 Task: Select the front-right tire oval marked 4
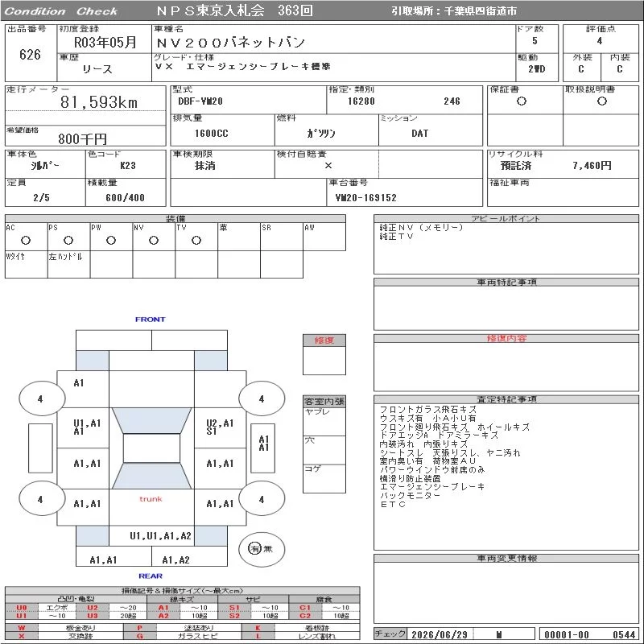[x=262, y=398]
